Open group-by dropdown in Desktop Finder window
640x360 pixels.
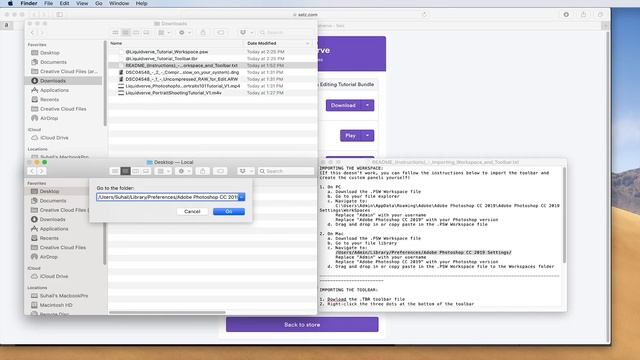(x=163, y=171)
